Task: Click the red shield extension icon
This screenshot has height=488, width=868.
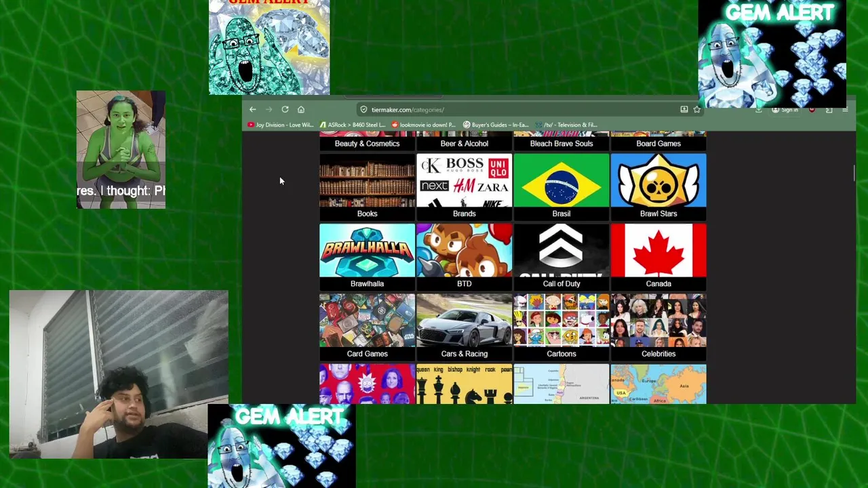Action: tap(812, 110)
